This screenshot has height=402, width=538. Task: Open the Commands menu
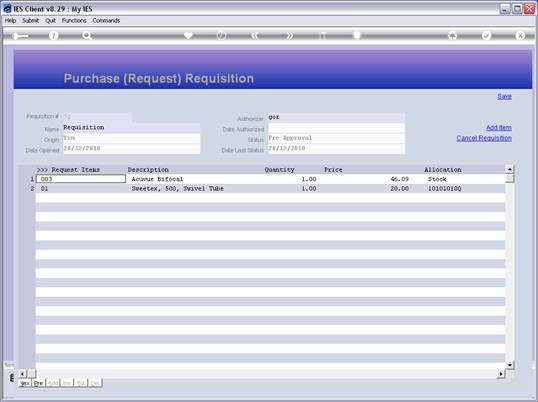point(106,21)
